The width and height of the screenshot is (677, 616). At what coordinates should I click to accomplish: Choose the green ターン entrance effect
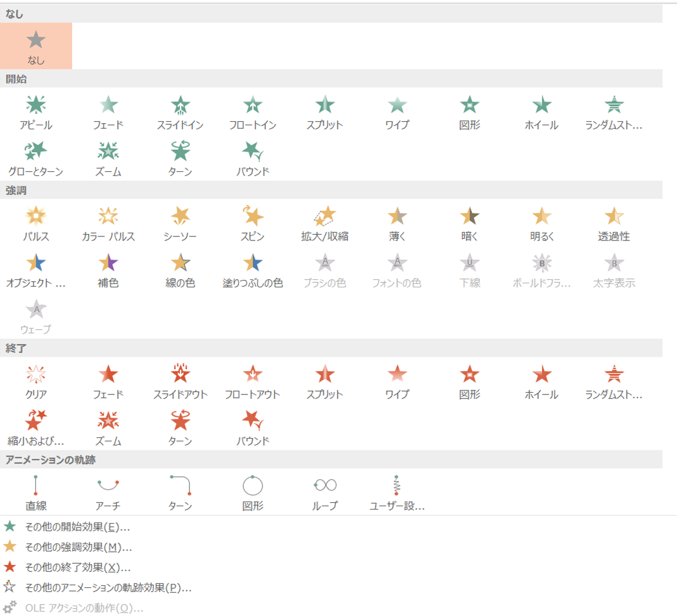pos(180,159)
